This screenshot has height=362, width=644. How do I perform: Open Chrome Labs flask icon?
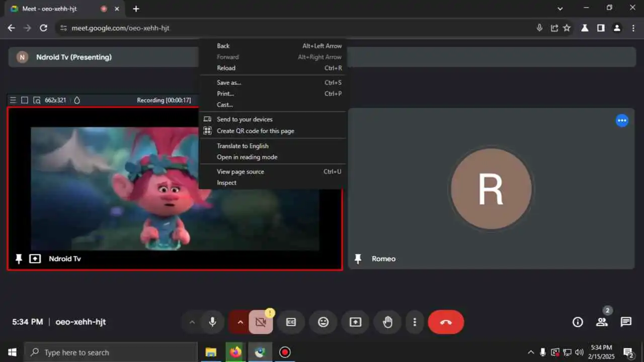[x=585, y=28]
